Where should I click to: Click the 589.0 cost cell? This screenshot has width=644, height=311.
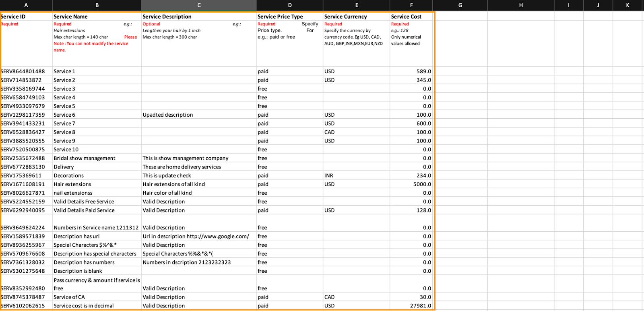pos(411,71)
